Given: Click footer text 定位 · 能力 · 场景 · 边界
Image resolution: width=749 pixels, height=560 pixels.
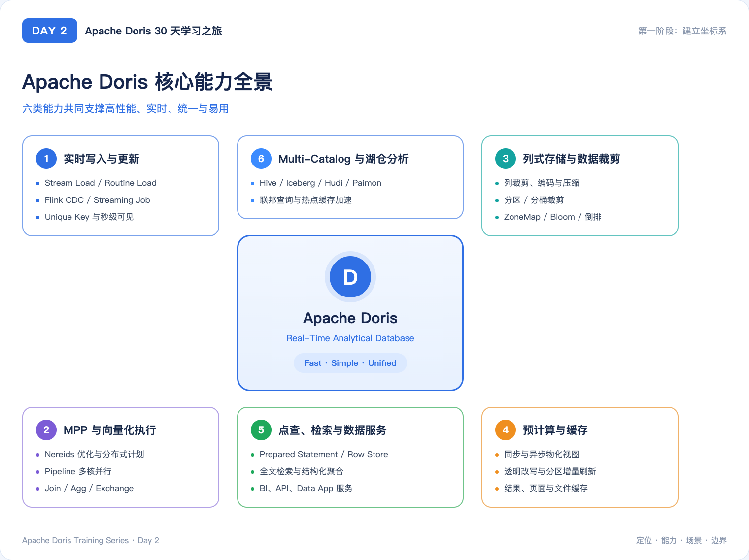Looking at the screenshot, I should 681,540.
